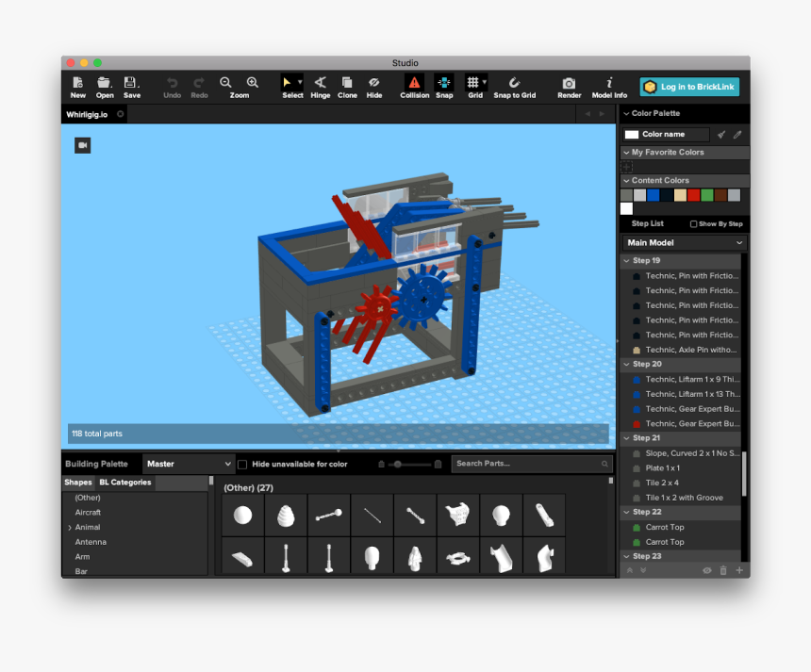Toggle the Collision warning icon
This screenshot has height=672, width=811.
coord(414,83)
